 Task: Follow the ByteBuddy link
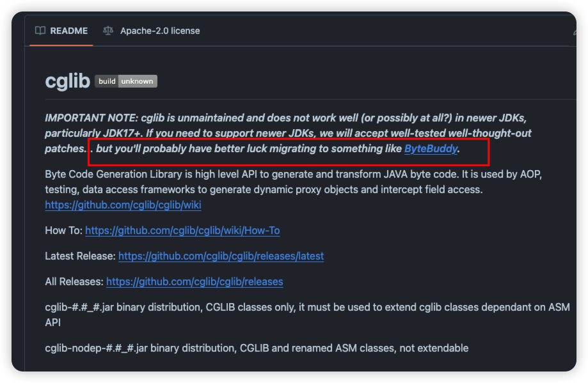tap(431, 149)
